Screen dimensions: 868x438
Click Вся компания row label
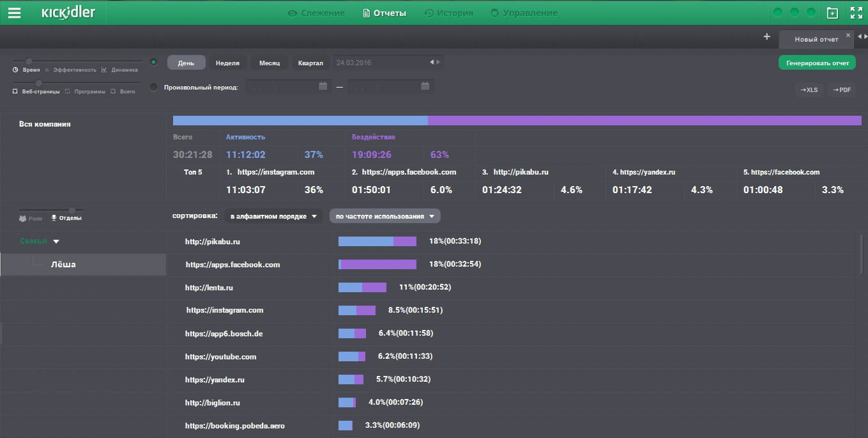[45, 124]
